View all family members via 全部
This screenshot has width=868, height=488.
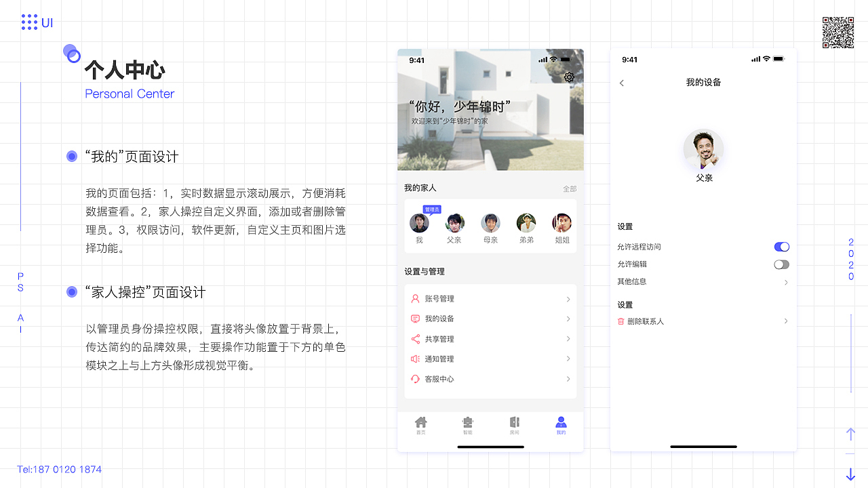570,189
